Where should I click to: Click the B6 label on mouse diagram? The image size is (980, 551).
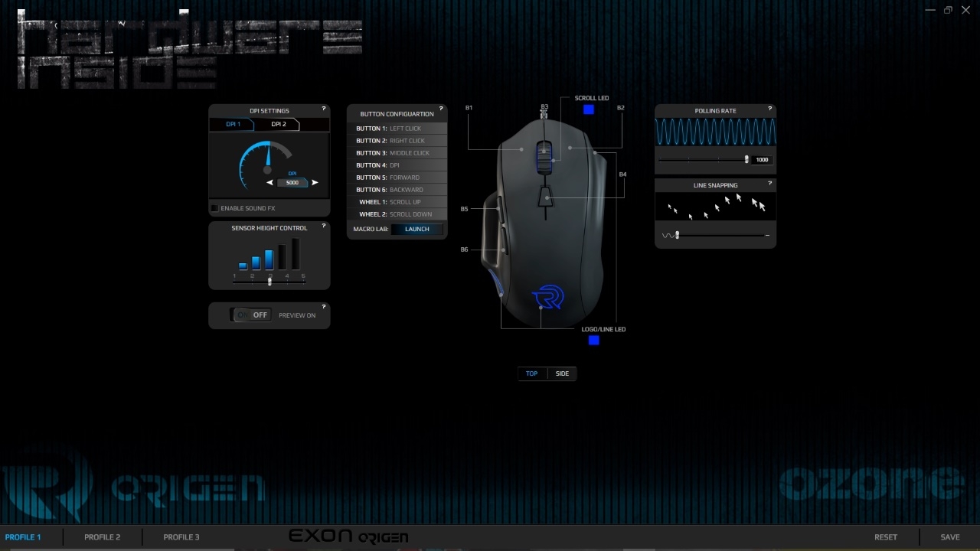click(x=465, y=249)
